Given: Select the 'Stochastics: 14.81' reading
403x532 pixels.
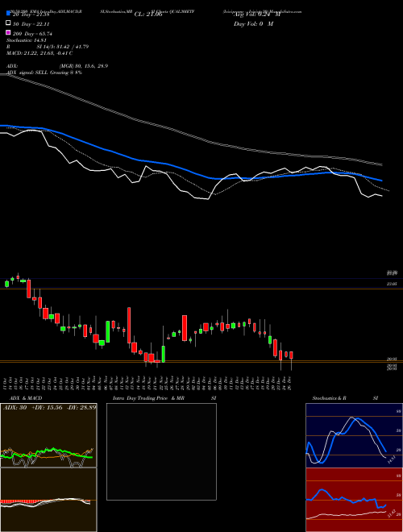Looking at the screenshot, I should click(28, 40).
